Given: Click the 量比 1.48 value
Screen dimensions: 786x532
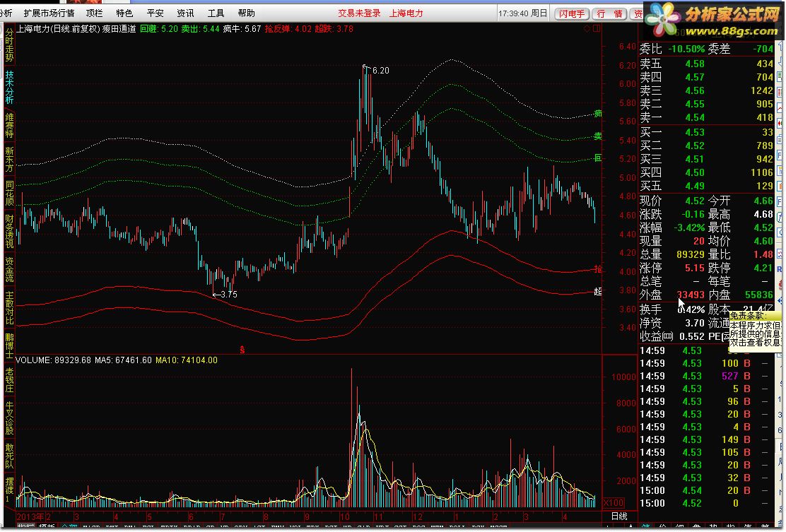Looking at the screenshot, I should 763,254.
